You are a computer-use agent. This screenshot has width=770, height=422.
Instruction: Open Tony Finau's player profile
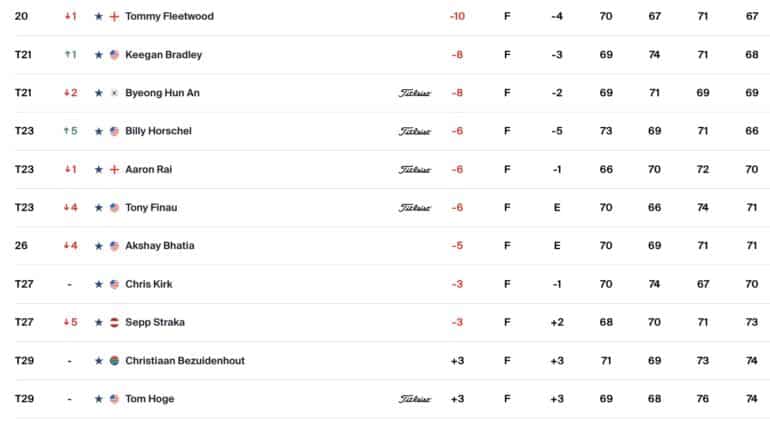[x=151, y=207]
